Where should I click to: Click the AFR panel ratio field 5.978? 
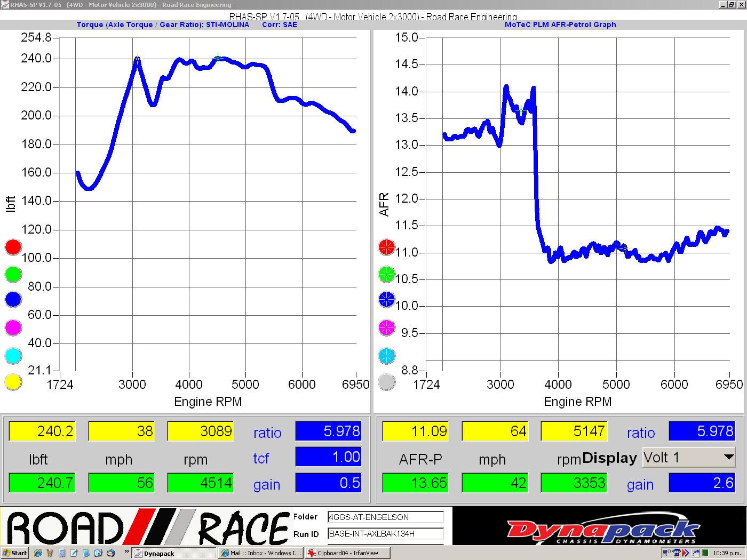pos(702,431)
